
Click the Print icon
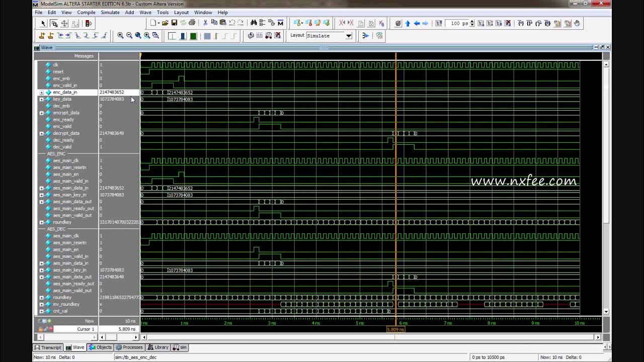192,23
